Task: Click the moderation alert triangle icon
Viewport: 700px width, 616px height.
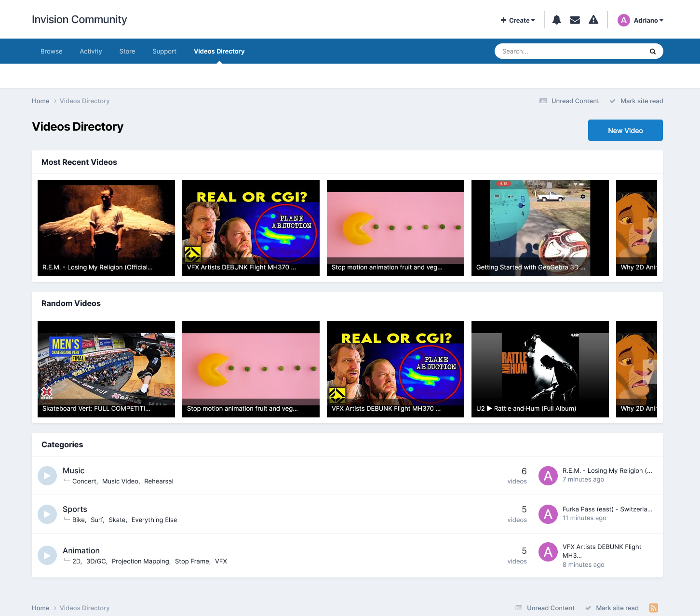Action: click(593, 19)
